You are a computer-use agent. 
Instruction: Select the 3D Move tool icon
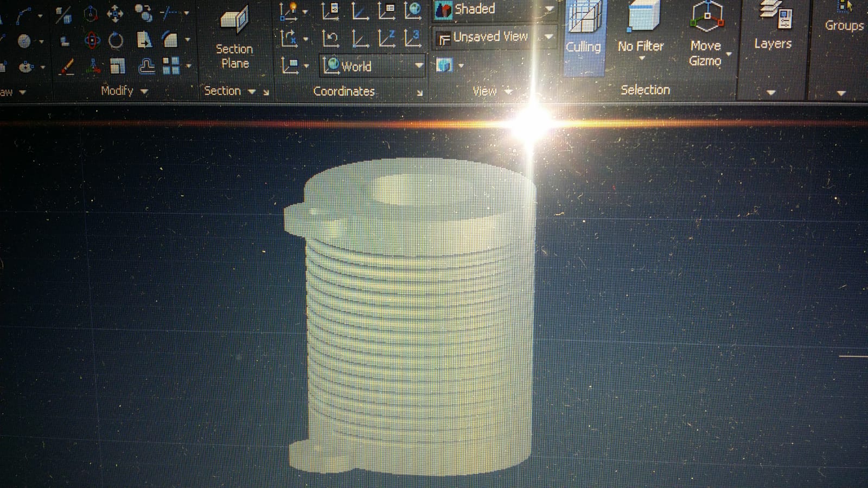115,14
